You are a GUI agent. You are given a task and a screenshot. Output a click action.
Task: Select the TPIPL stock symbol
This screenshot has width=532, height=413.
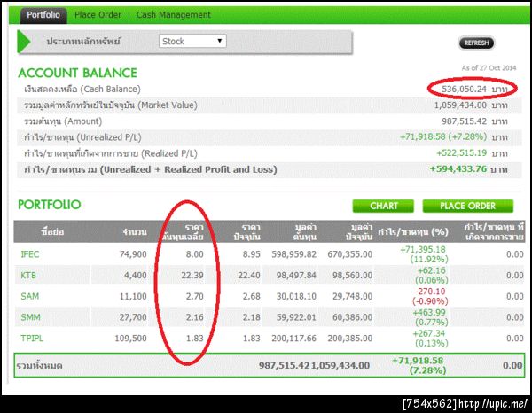tap(32, 339)
